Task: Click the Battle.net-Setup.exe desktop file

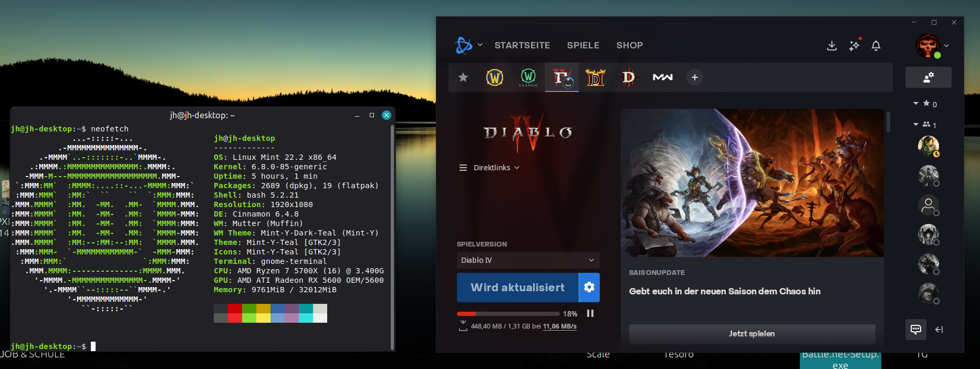Action: [840, 360]
